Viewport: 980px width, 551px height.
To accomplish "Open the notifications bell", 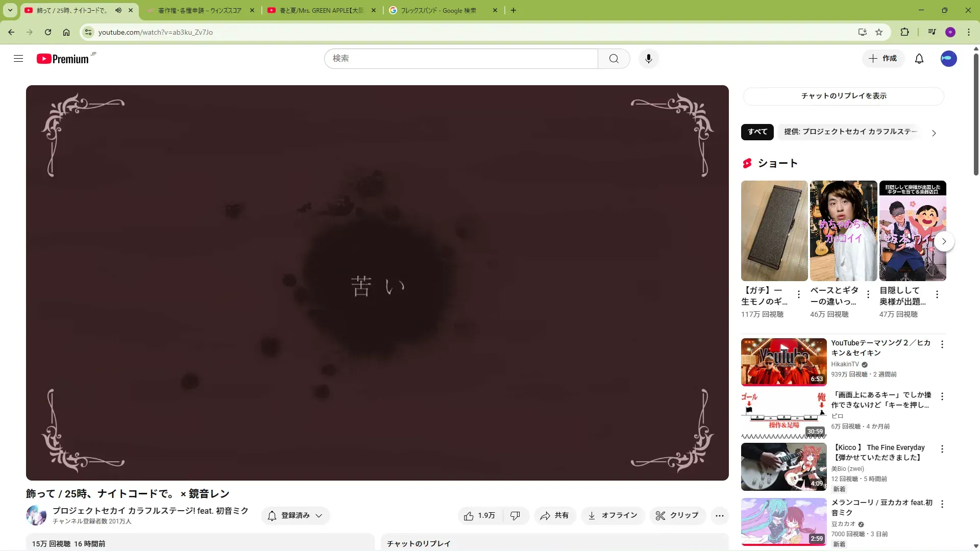I will (x=919, y=59).
